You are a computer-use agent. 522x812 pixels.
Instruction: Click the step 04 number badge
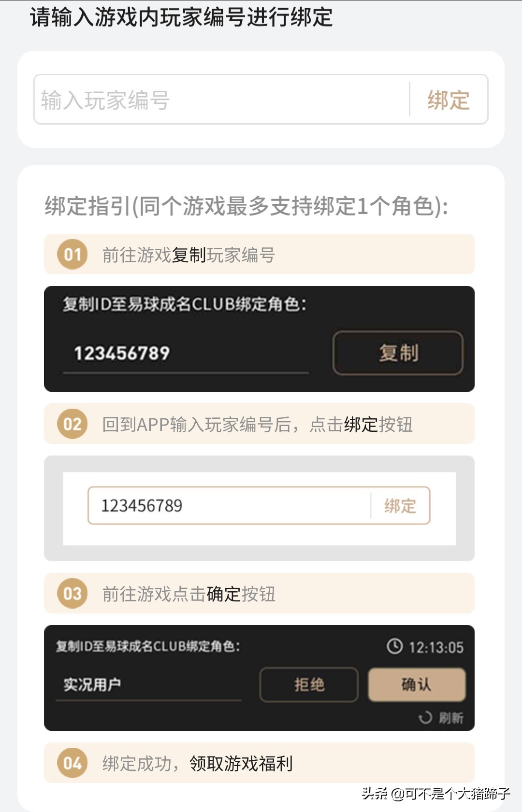tap(72, 763)
